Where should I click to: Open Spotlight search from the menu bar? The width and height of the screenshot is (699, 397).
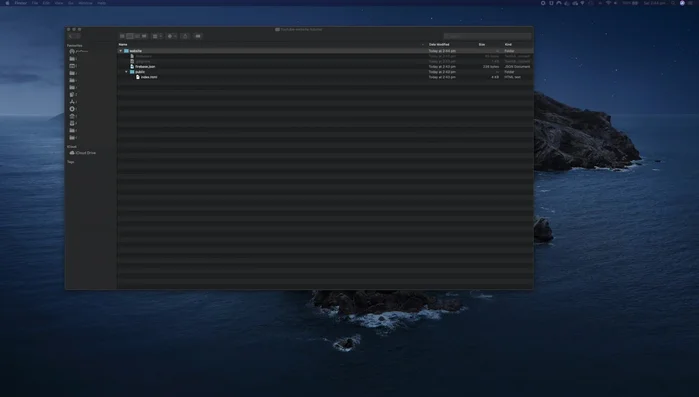[673, 3]
